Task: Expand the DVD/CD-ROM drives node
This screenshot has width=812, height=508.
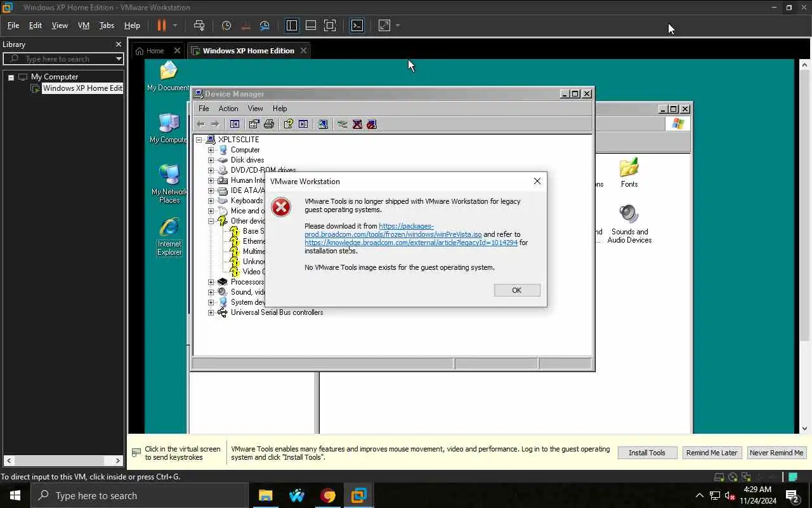Action: point(211,170)
